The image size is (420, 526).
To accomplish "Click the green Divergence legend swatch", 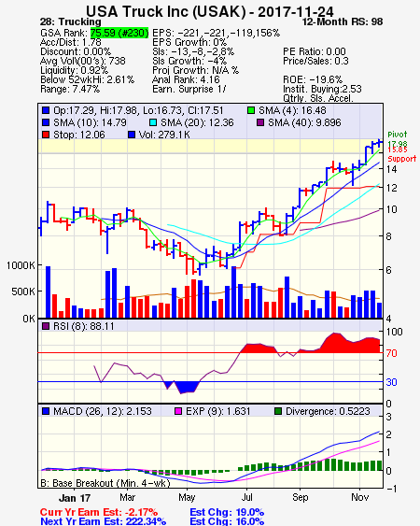I will click(x=278, y=411).
